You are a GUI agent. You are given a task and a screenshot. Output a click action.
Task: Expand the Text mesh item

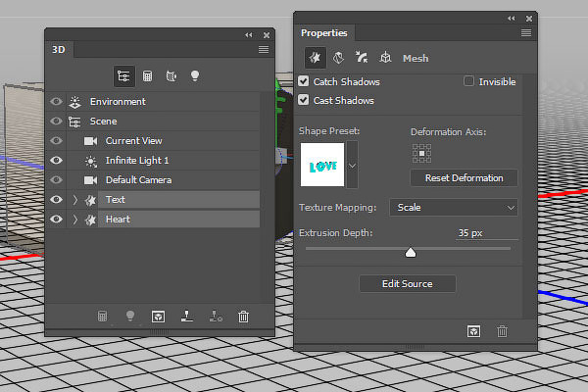(75, 200)
